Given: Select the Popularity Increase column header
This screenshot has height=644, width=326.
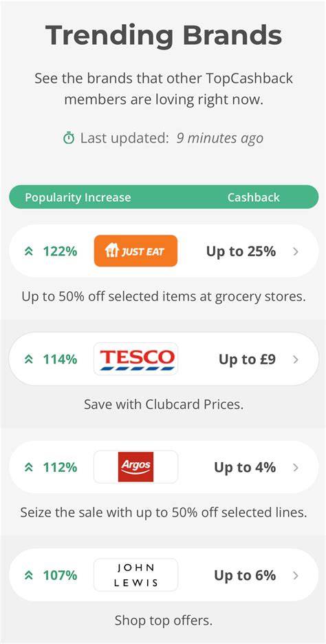Looking at the screenshot, I should click(x=78, y=197).
